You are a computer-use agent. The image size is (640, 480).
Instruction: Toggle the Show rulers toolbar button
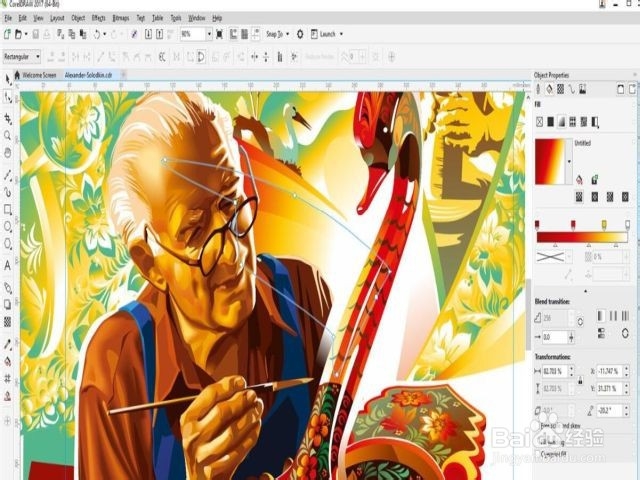[x=233, y=34]
